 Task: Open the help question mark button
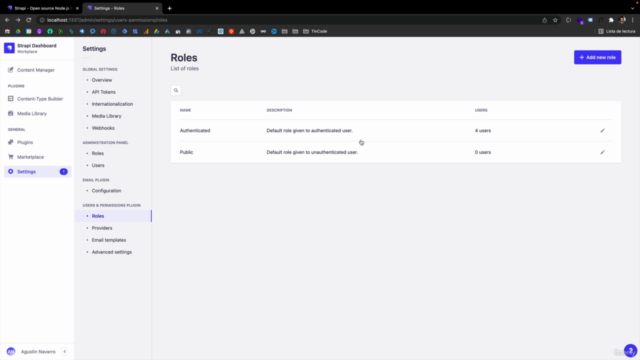(630, 350)
